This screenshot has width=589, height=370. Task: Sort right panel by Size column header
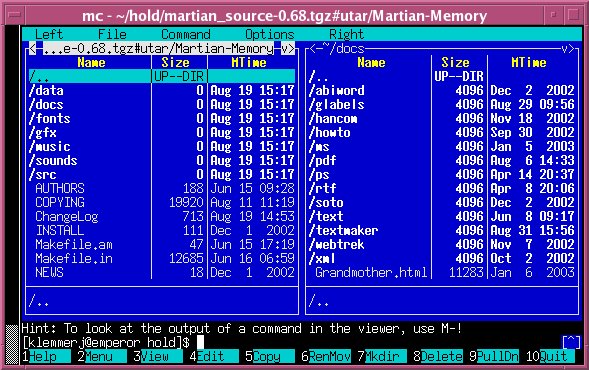(455, 62)
